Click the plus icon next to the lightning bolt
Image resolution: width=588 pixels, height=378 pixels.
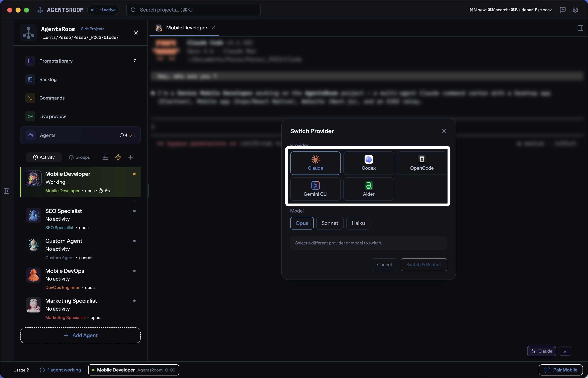click(131, 157)
